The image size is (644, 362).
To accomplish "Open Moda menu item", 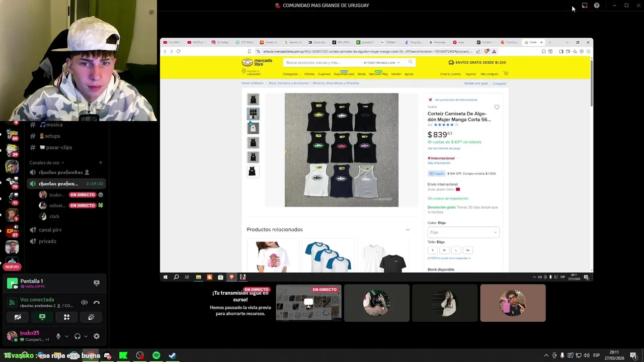I will (362, 74).
